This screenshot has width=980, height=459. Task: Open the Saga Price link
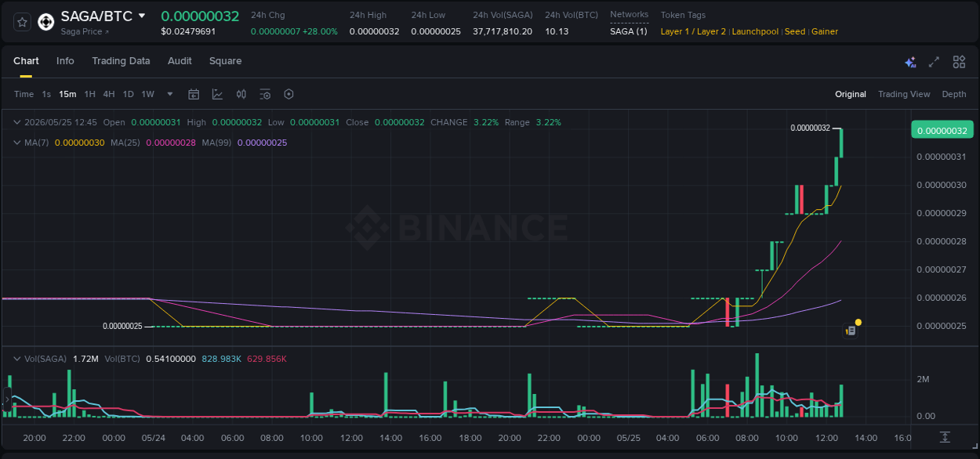[85, 32]
